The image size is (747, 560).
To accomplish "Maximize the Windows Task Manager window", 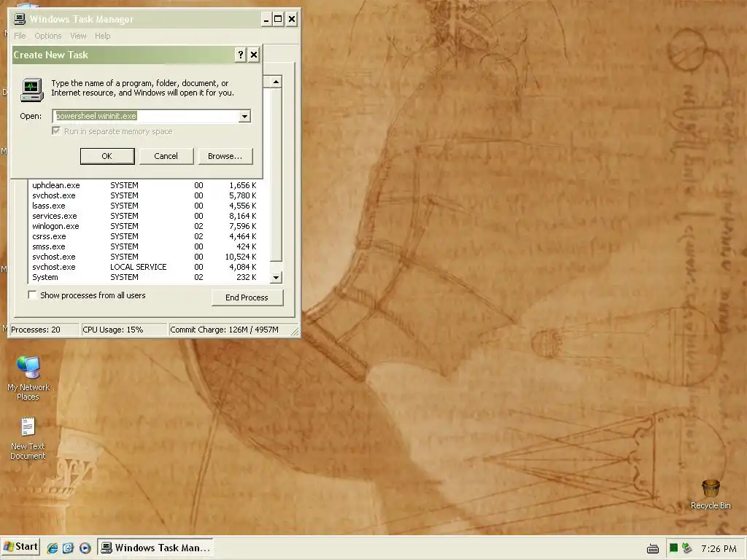I will [x=278, y=20].
